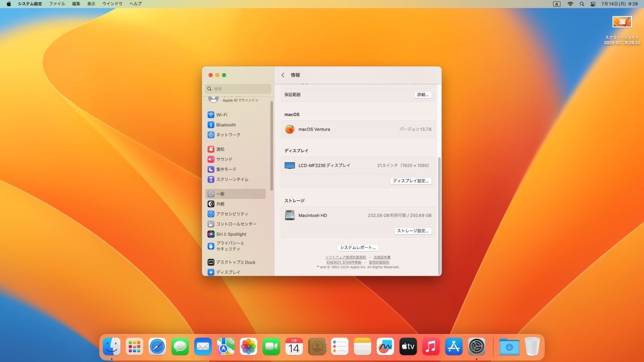Open Notes from the Dock

(363, 346)
